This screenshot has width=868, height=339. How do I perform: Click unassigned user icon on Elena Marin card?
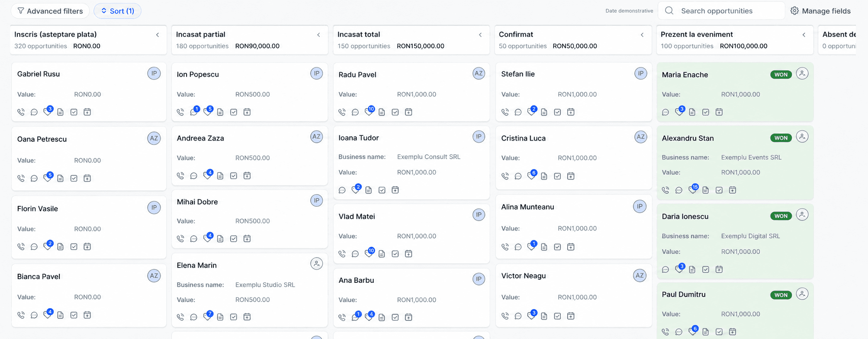click(x=317, y=263)
